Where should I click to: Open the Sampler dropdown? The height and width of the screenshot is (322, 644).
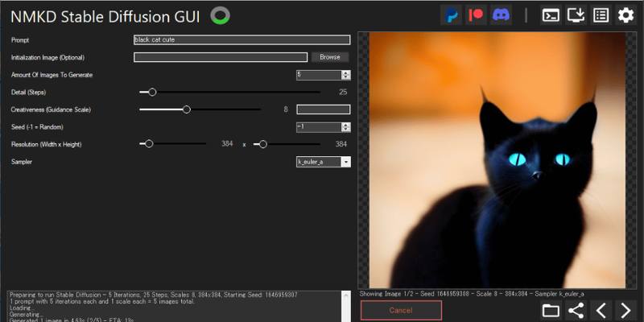pos(324,162)
